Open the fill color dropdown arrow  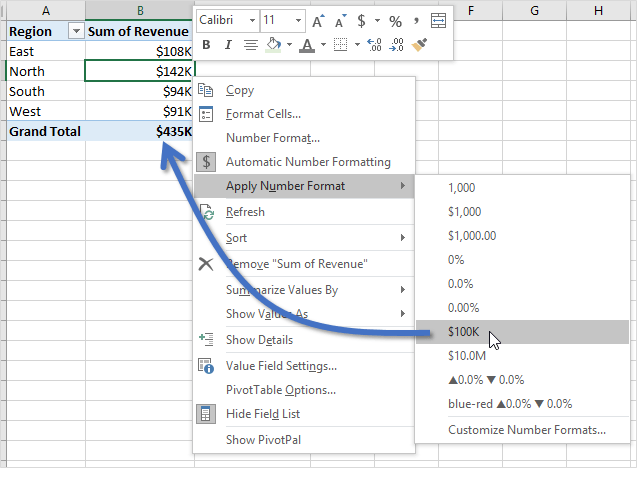289,45
